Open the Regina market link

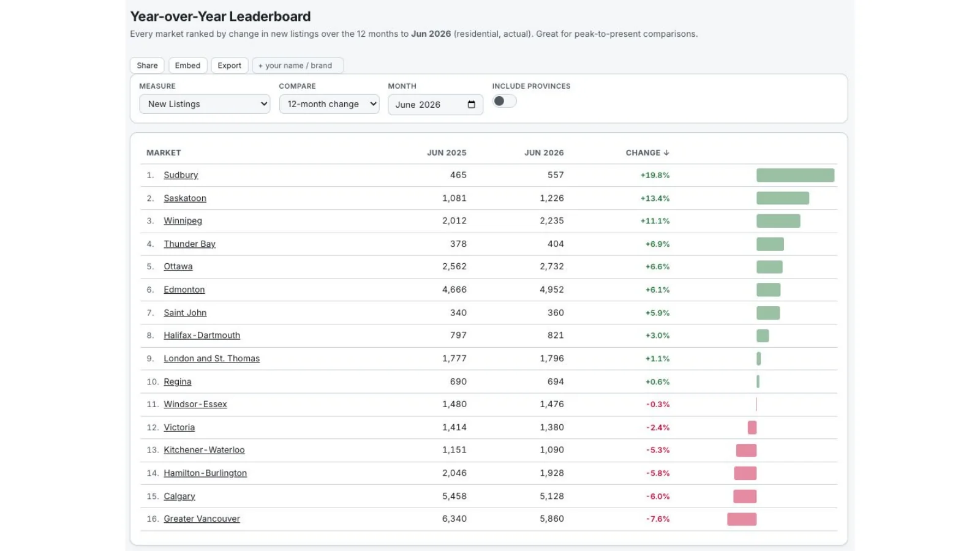[178, 381]
